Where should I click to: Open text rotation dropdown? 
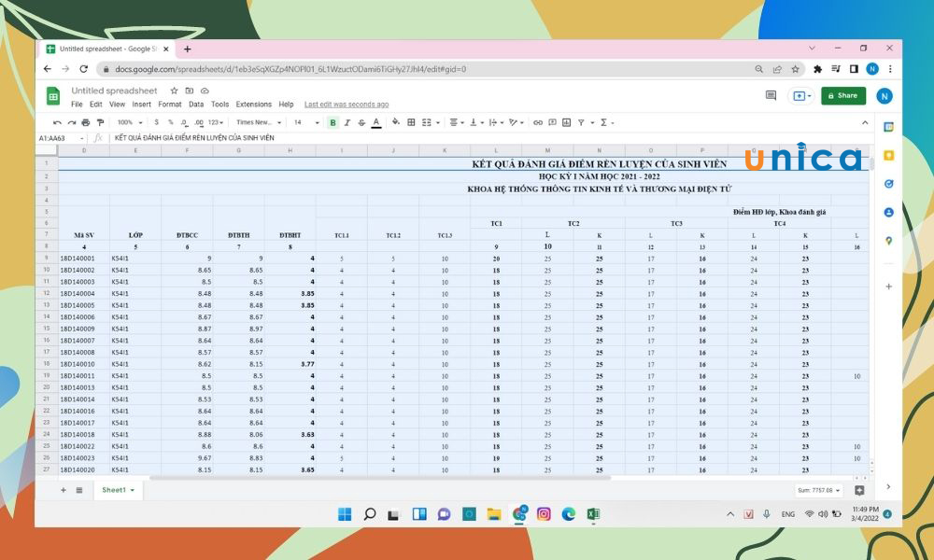tap(517, 122)
